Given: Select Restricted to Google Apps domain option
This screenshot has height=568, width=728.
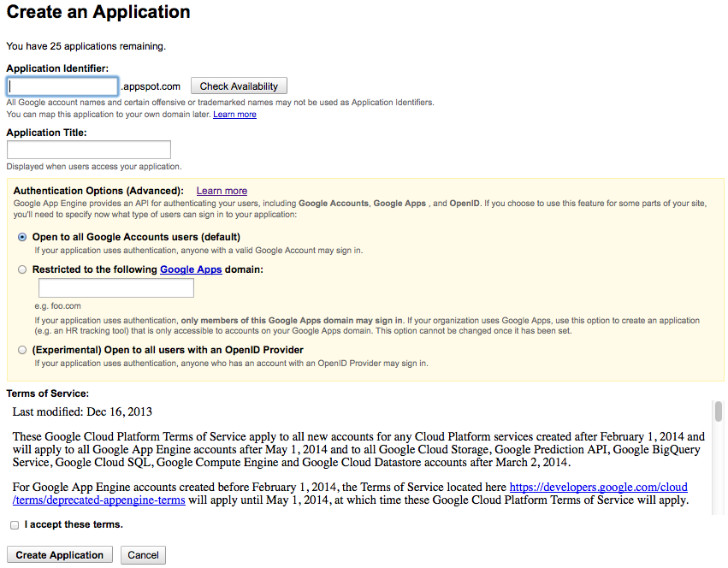Looking at the screenshot, I should pyautogui.click(x=22, y=269).
